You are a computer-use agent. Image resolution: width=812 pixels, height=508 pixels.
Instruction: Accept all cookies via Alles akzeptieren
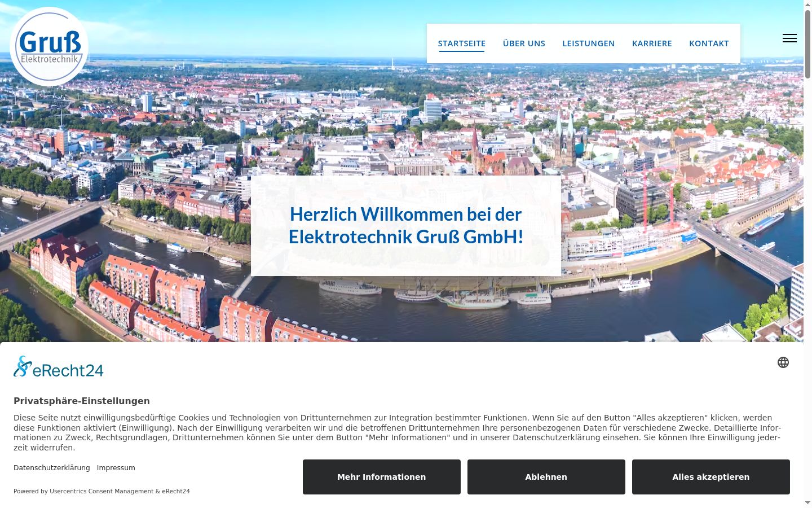click(711, 477)
